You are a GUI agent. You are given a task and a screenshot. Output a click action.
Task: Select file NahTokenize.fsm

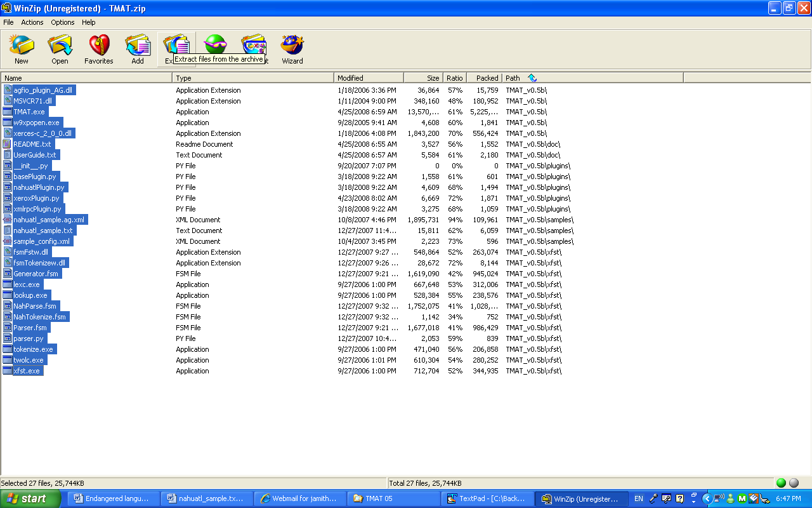tap(39, 317)
